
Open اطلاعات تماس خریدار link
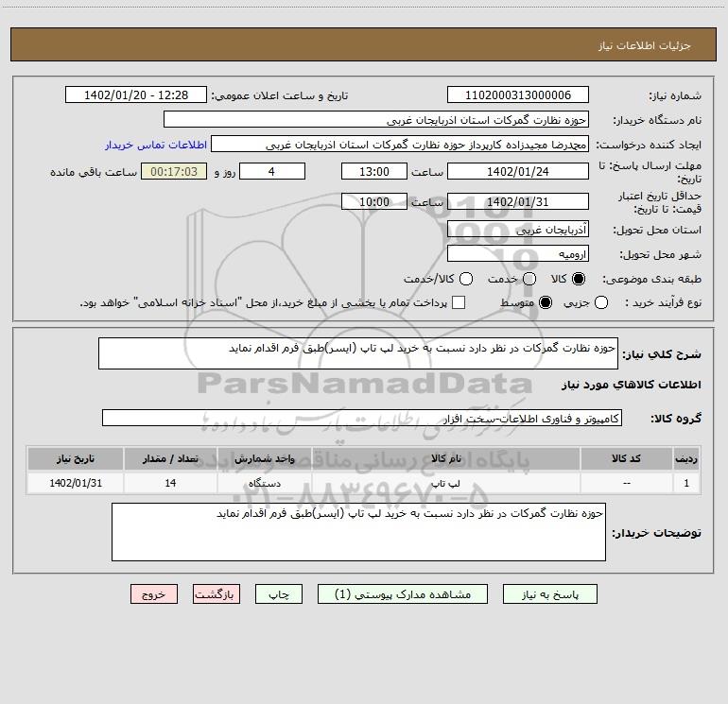click(156, 145)
